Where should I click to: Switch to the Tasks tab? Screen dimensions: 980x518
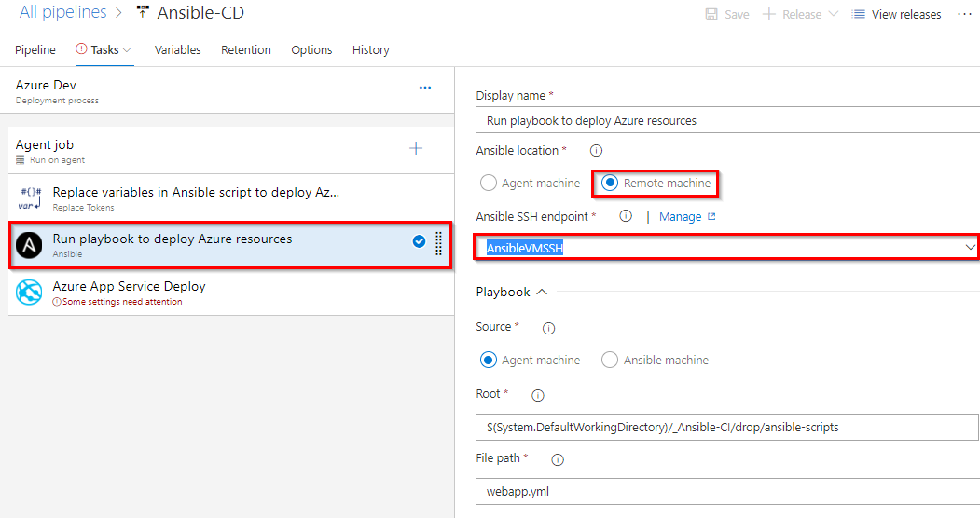click(x=104, y=50)
